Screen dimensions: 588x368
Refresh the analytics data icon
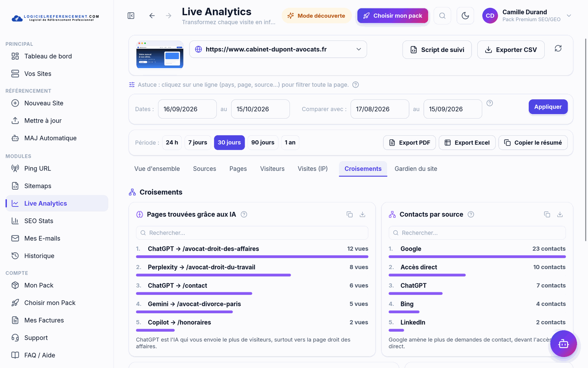[x=558, y=48]
